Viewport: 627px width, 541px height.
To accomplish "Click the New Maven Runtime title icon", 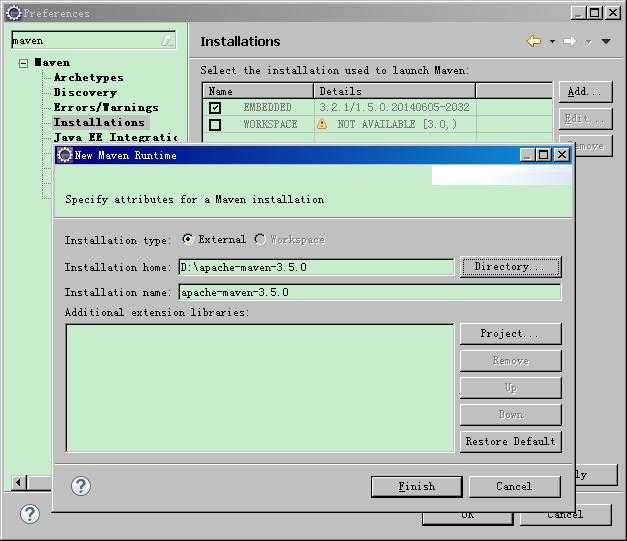I will tap(64, 155).
